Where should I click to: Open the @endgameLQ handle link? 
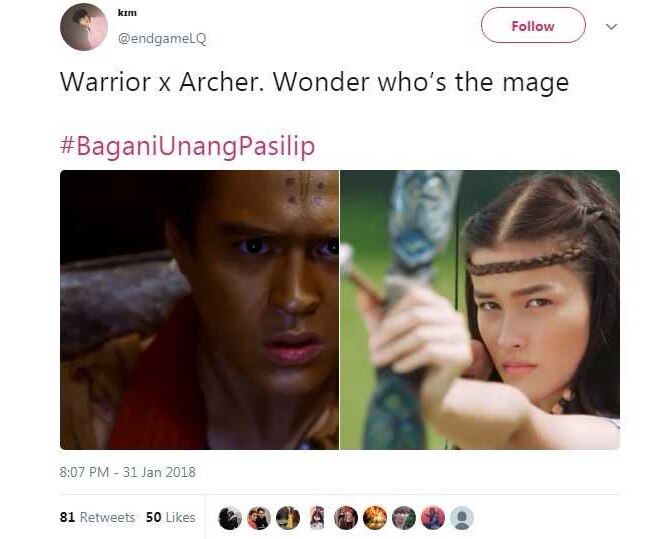click(162, 39)
